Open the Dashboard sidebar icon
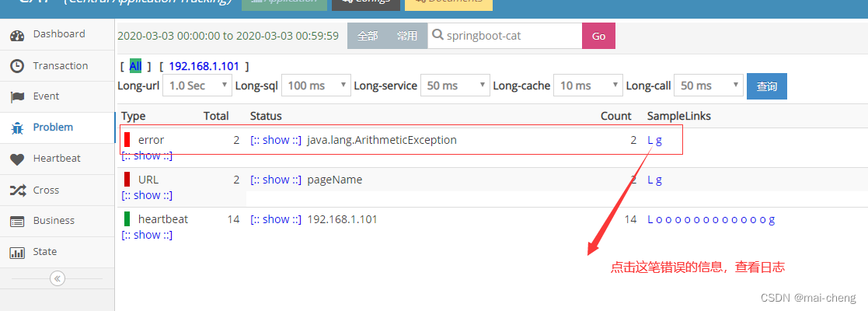The height and width of the screenshot is (311, 868). pyautogui.click(x=17, y=35)
